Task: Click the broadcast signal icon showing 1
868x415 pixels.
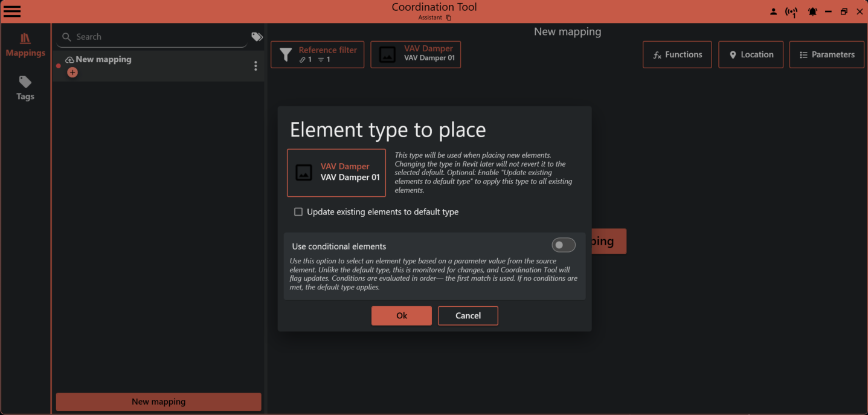Action: [x=792, y=11]
